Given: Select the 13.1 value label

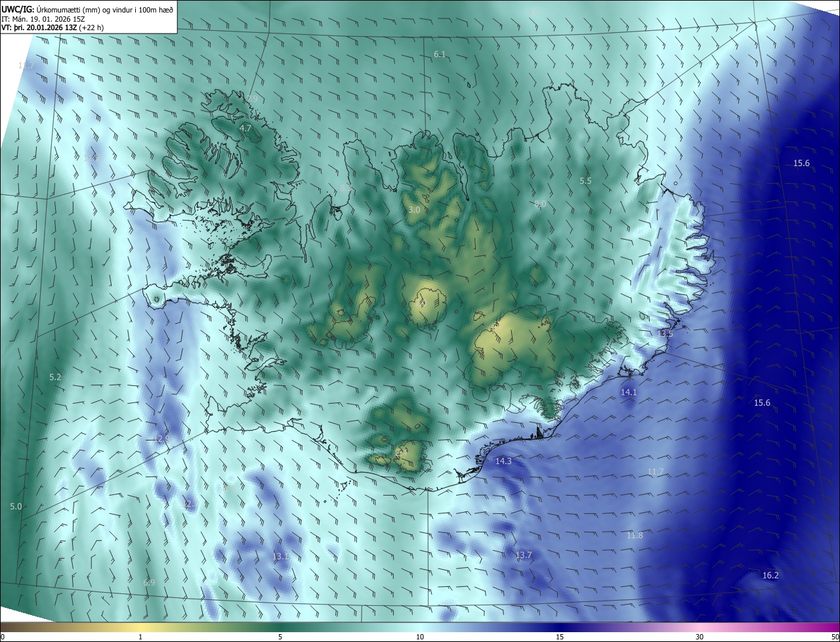Looking at the screenshot, I should [280, 557].
